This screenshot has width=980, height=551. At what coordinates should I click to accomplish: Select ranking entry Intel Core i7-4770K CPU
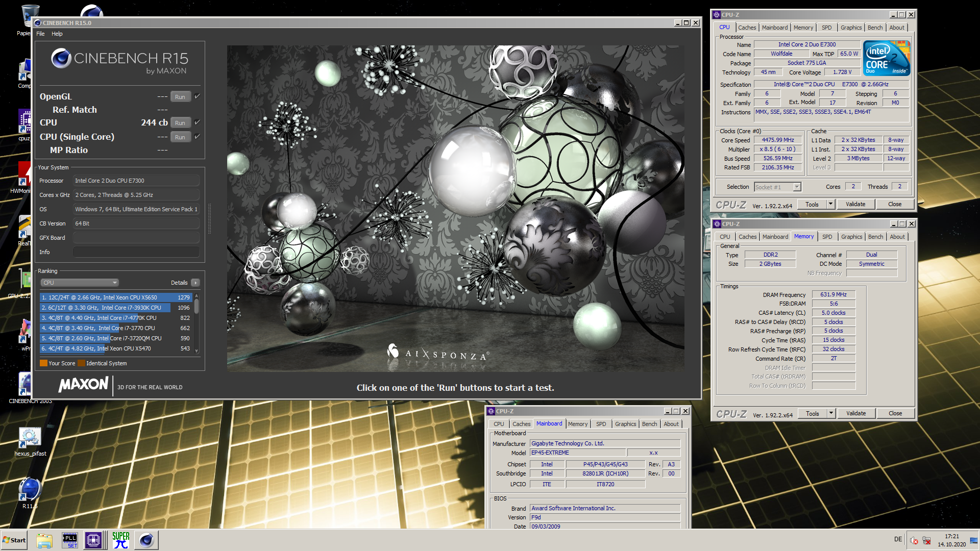click(116, 318)
